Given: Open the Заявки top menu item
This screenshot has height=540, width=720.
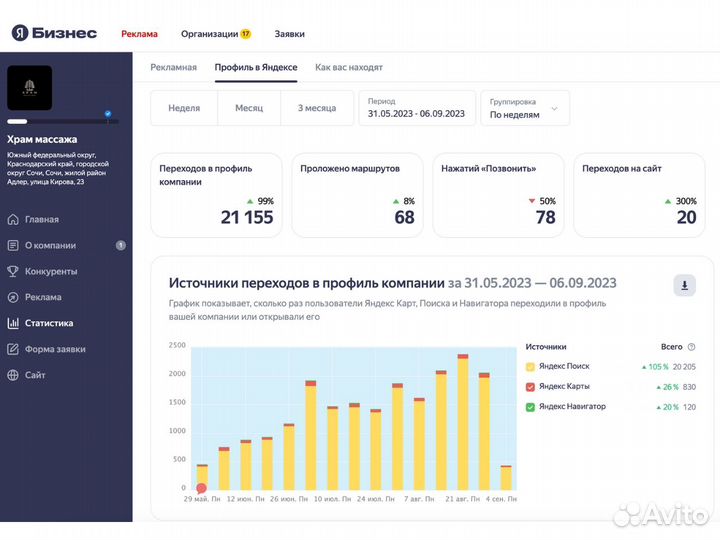Looking at the screenshot, I should (x=289, y=34).
